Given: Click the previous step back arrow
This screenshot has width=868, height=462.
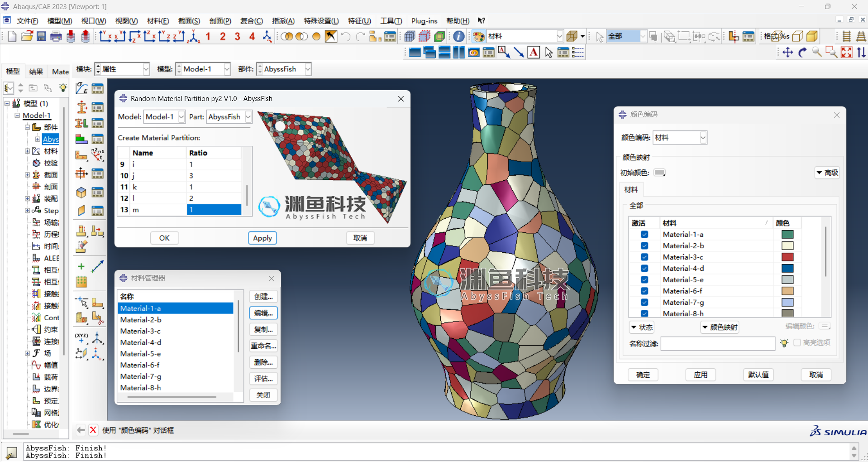Looking at the screenshot, I should coord(81,430).
